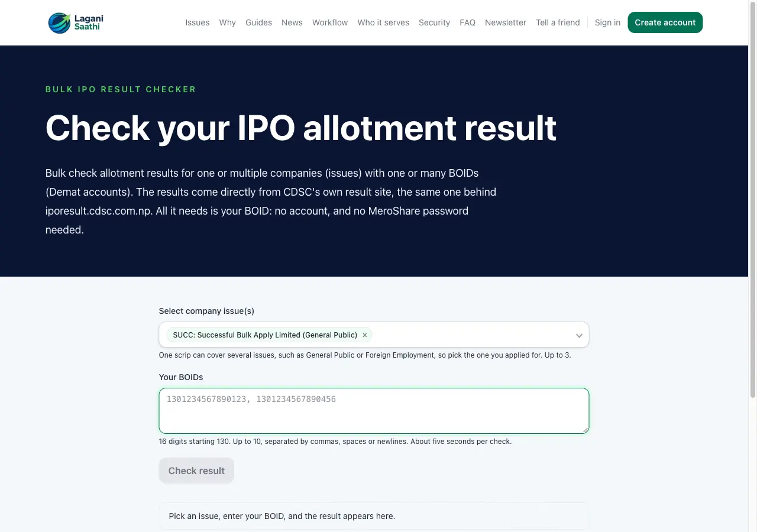Open the Security page link
Screen dimensions: 757x532
[435, 22]
